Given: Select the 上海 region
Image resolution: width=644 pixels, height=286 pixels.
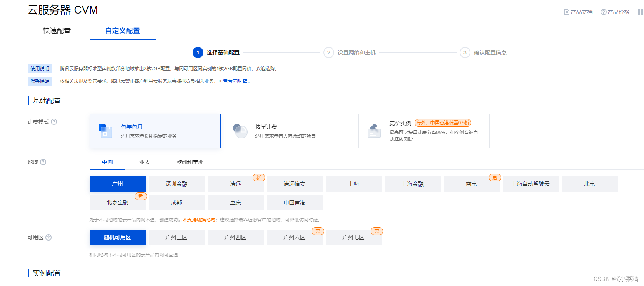Looking at the screenshot, I should click(x=354, y=184).
